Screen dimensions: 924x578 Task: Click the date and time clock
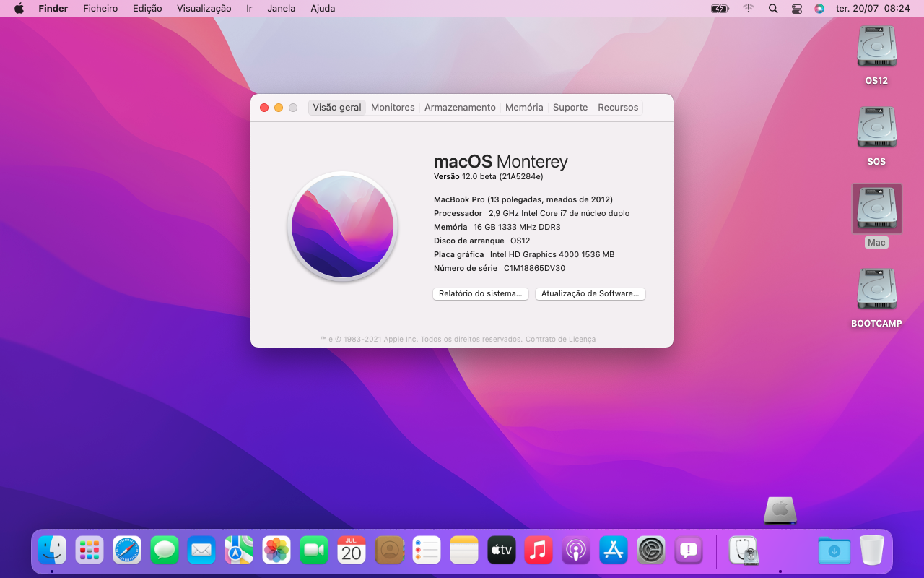(872, 9)
